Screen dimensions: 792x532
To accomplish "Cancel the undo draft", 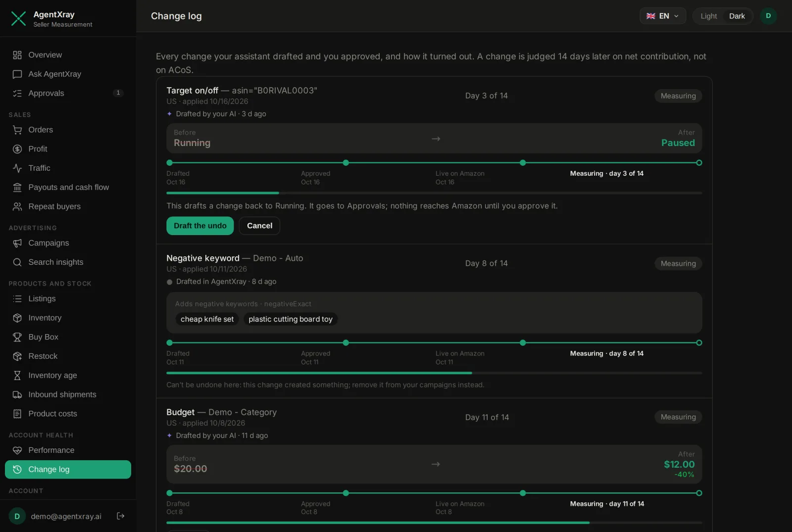I will (259, 226).
